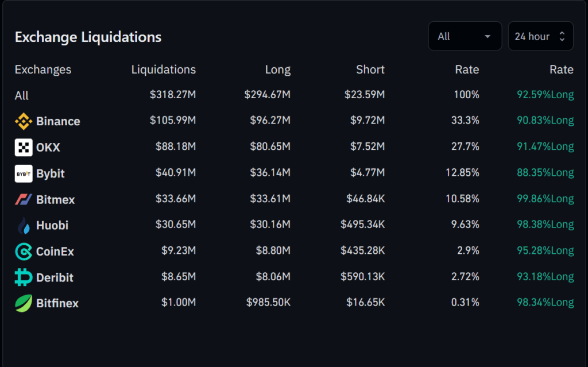Click the Bybit logo icon
Screen dimensions: 588x367
click(x=23, y=173)
